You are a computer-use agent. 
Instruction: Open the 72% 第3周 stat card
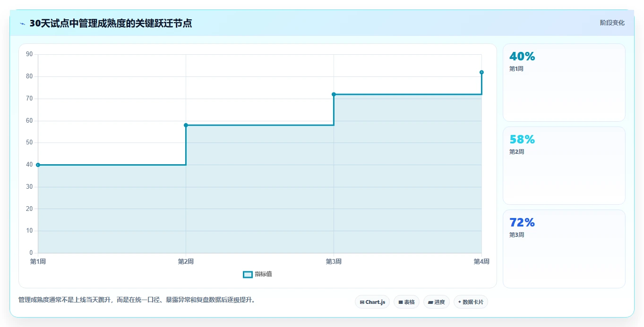[564, 249]
